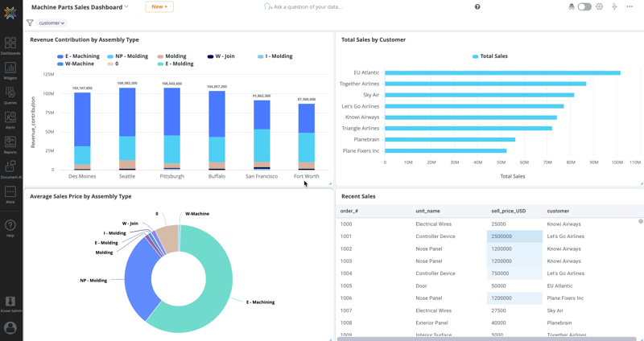This screenshot has height=341, width=644.
Task: Toggle the switch in the top bar
Action: [x=584, y=6]
